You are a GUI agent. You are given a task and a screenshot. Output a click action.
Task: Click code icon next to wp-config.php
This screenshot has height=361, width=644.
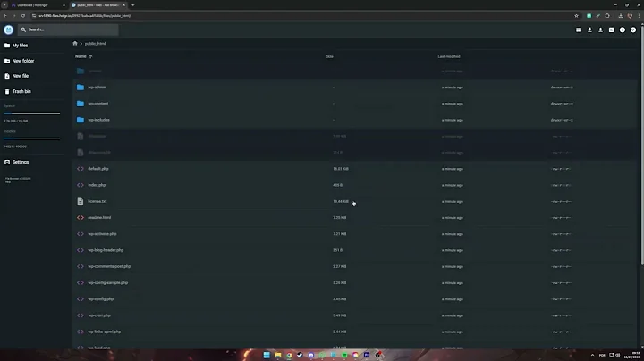tap(80, 299)
